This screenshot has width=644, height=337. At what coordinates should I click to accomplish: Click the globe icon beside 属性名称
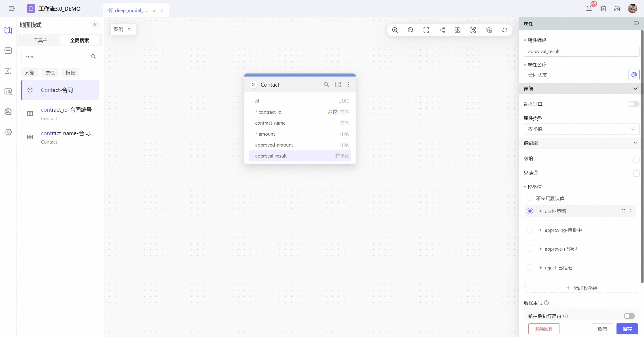[x=634, y=75]
